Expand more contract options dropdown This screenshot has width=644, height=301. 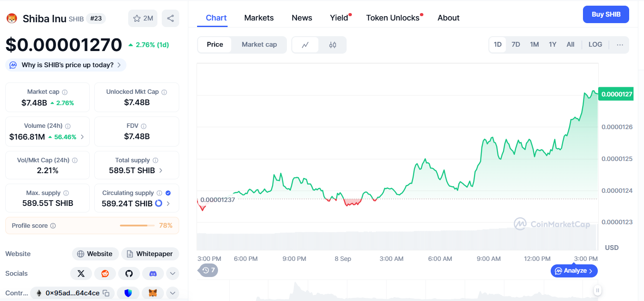[x=173, y=293]
